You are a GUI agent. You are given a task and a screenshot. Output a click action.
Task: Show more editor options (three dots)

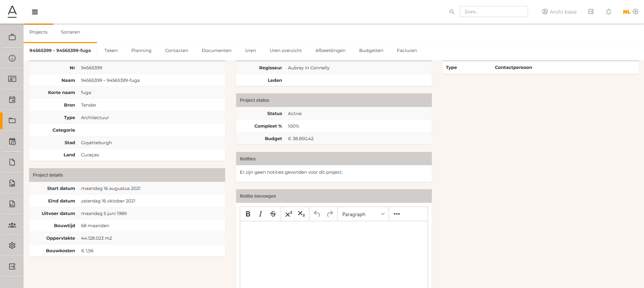tap(396, 214)
